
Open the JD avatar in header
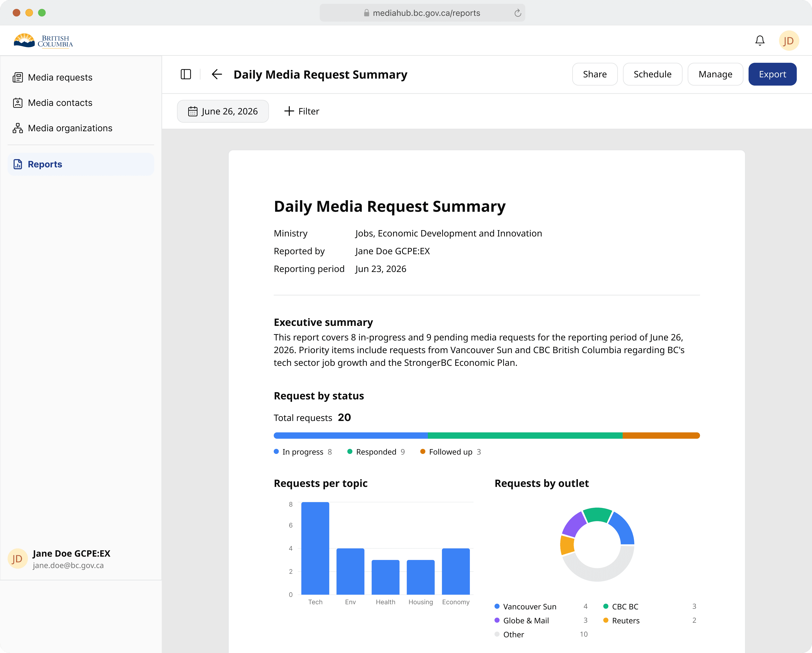(789, 41)
